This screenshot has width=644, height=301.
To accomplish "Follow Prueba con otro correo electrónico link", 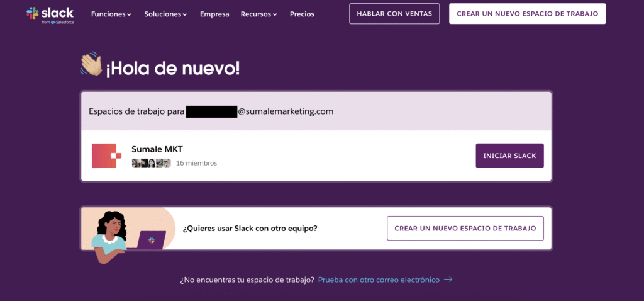I will point(379,280).
